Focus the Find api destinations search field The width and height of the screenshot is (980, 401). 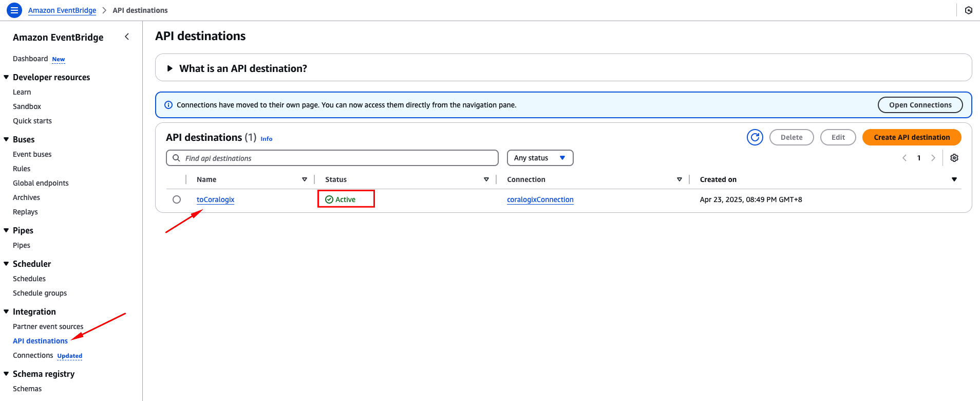coord(332,158)
